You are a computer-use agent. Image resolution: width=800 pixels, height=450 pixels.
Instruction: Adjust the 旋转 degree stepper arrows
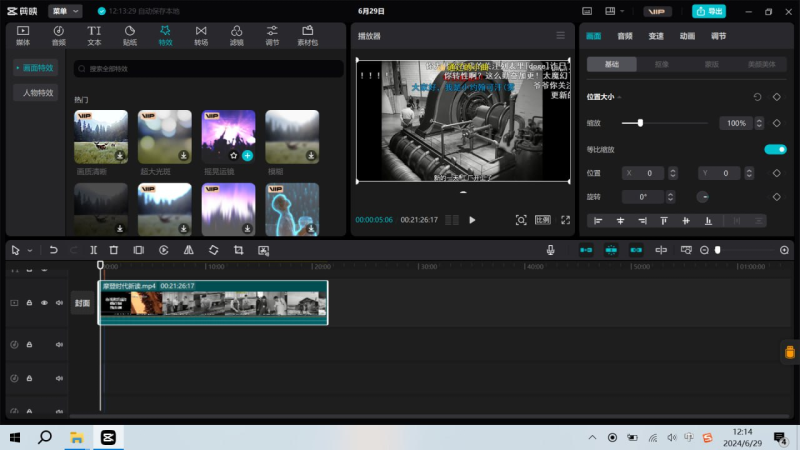(670, 197)
